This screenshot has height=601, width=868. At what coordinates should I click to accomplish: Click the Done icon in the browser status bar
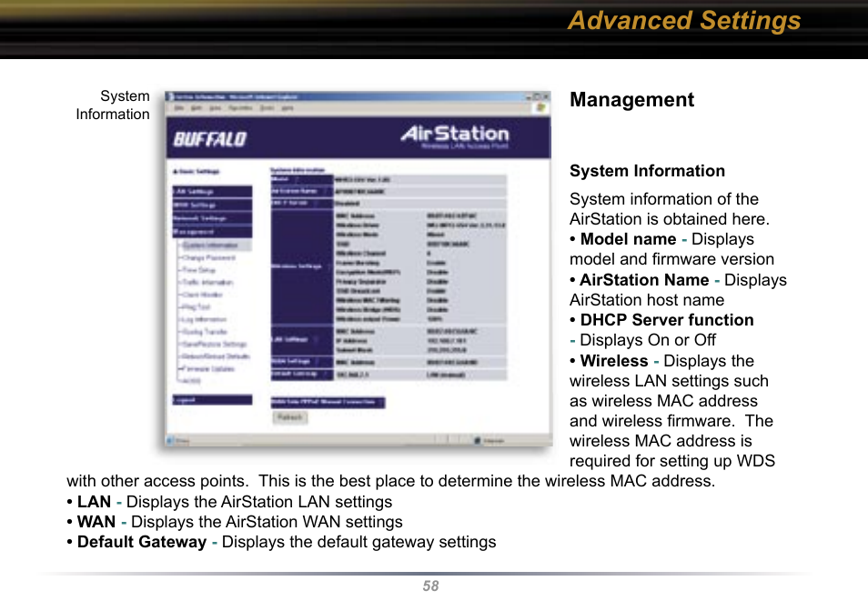(x=170, y=440)
